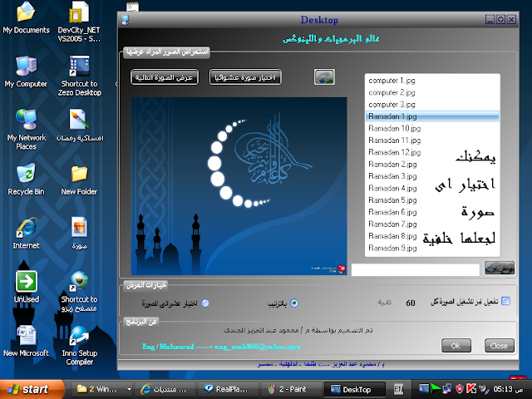This screenshot has height=399, width=532.
Task: Toggle the تفعيل امر تشغيل لصورة كل checkbox
Action: point(506,301)
